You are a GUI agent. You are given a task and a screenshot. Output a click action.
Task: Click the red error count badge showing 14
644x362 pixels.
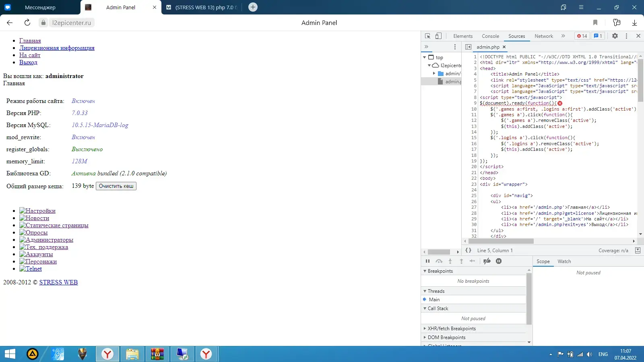582,36
